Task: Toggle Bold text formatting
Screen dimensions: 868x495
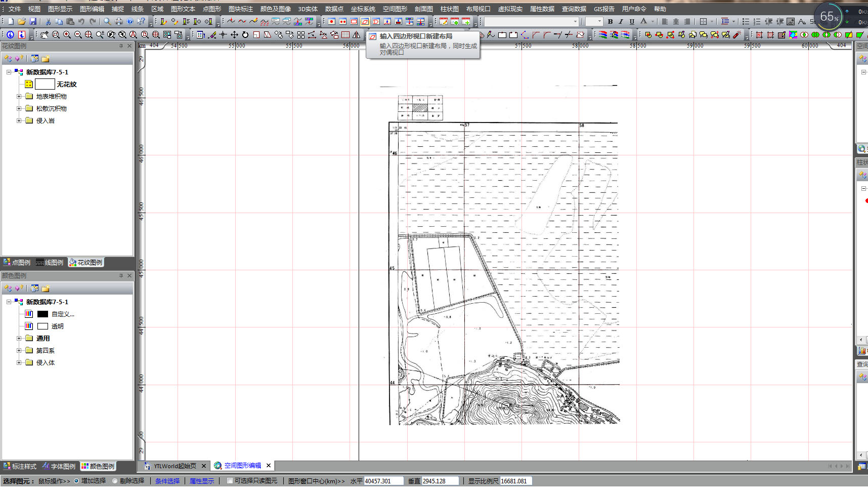Action: [x=611, y=22]
